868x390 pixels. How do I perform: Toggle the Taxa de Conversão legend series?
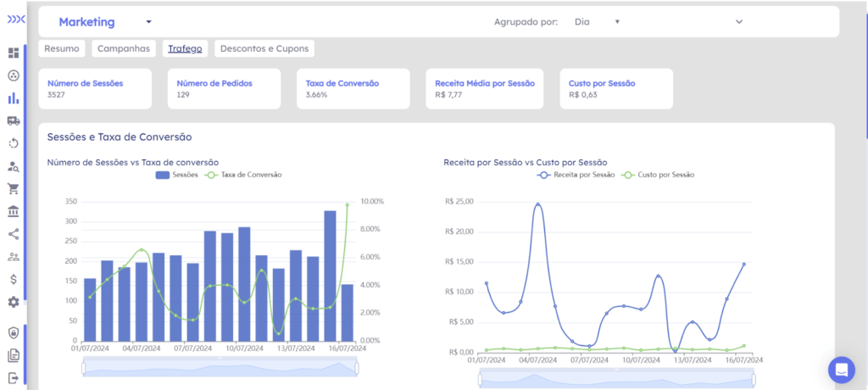point(243,175)
